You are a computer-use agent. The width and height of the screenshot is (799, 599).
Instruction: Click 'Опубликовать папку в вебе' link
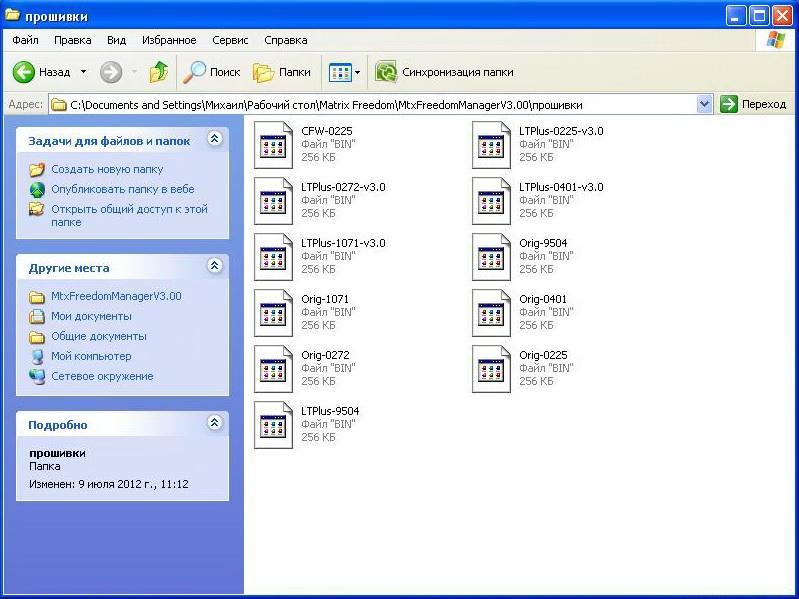coord(123,189)
